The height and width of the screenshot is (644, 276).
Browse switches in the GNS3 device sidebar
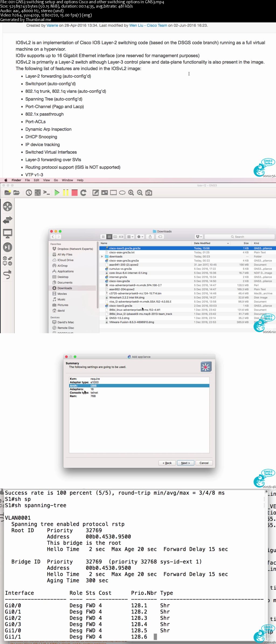click(x=8, y=220)
